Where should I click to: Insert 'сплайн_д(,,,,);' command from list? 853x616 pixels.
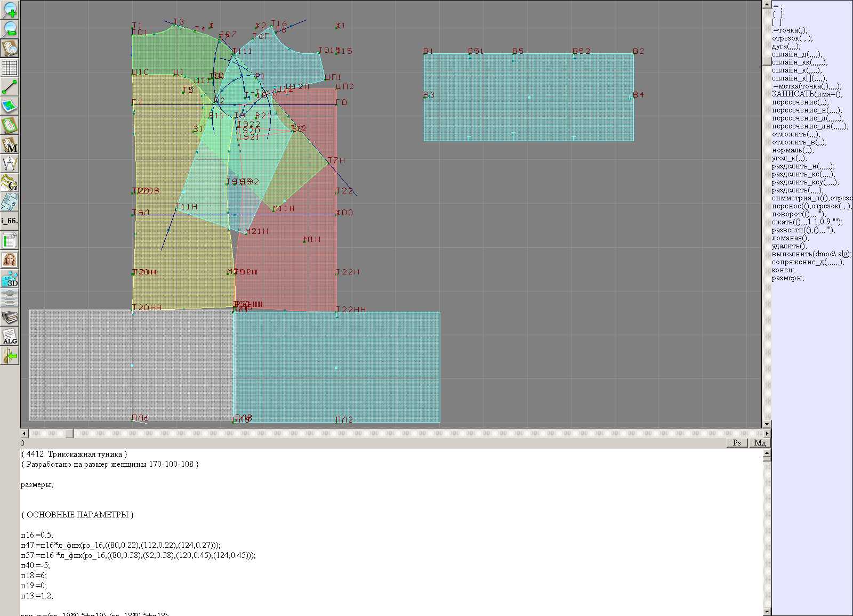(x=797, y=54)
